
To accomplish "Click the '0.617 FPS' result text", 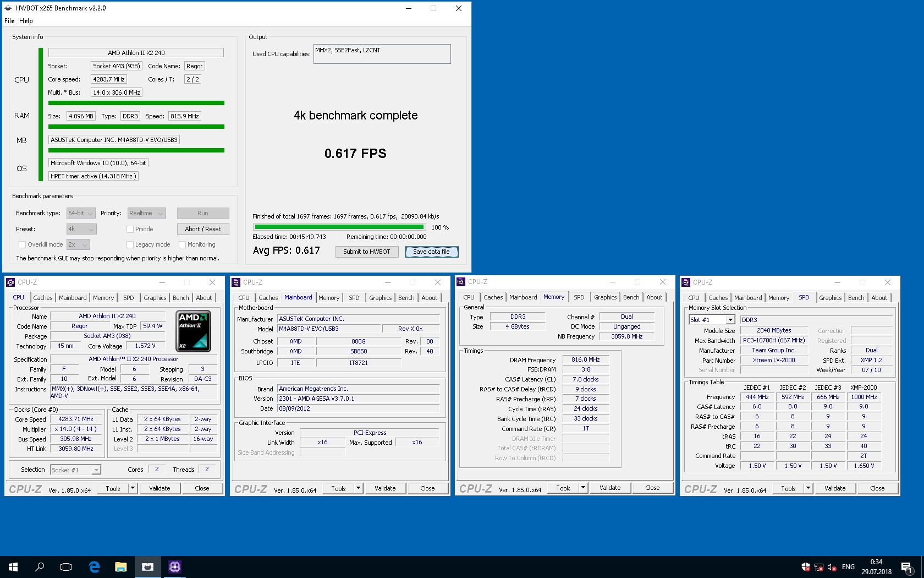I will tap(355, 154).
